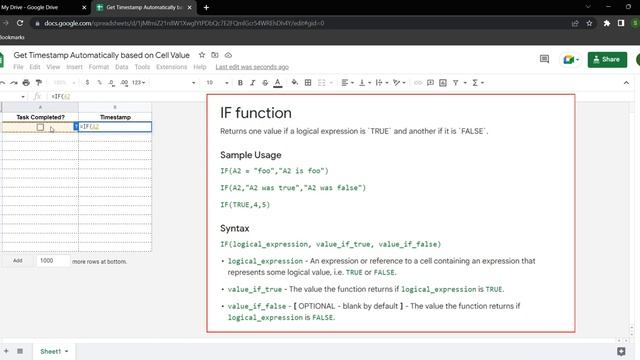Click the Insert chart icon
This screenshot has height=360, width=640.
443,83
